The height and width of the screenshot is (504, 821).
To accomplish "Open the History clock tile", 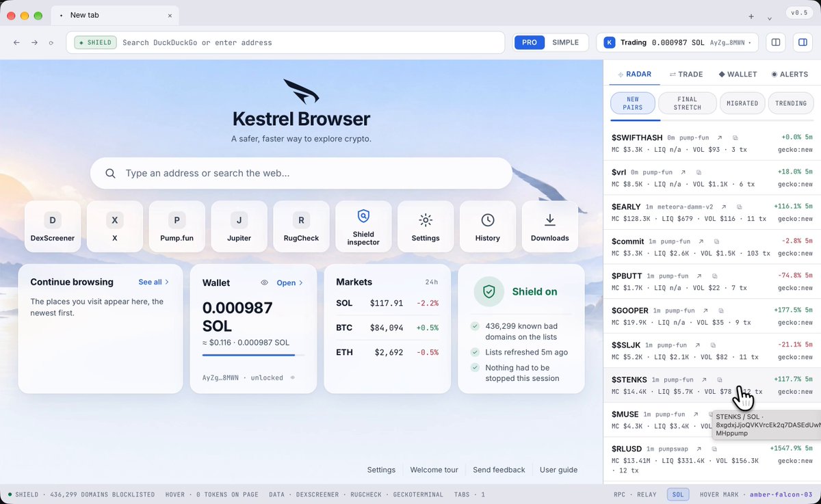I will 488,226.
